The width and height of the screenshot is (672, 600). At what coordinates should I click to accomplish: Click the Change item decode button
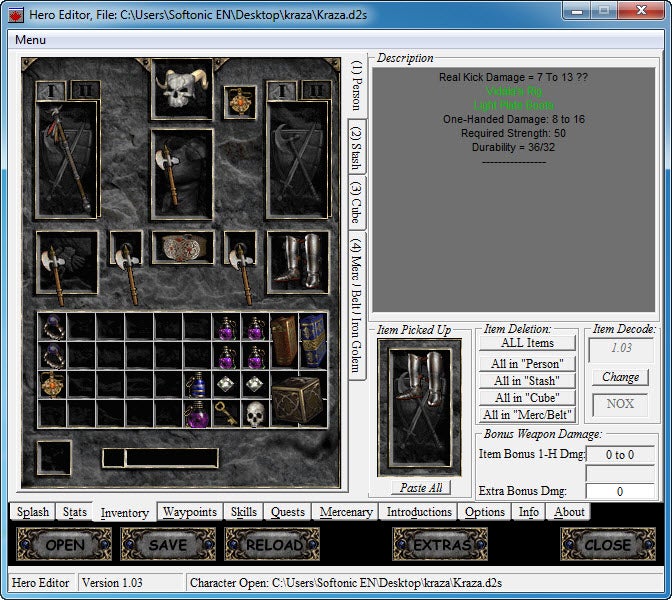pyautogui.click(x=620, y=377)
